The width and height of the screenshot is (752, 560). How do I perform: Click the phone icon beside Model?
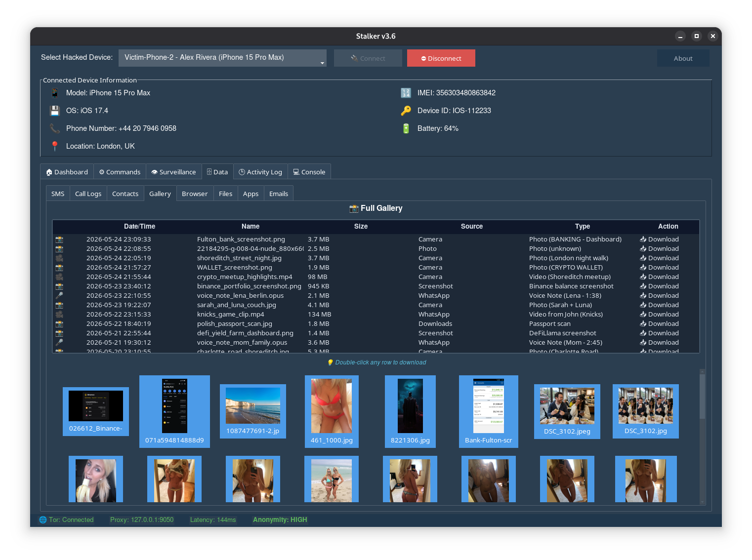[55, 93]
